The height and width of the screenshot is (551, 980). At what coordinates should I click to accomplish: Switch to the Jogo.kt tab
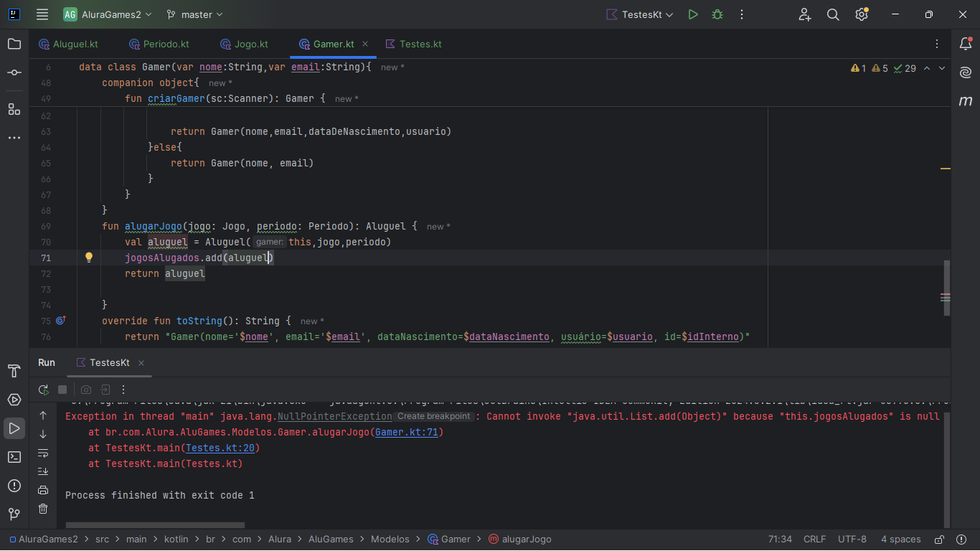click(244, 44)
